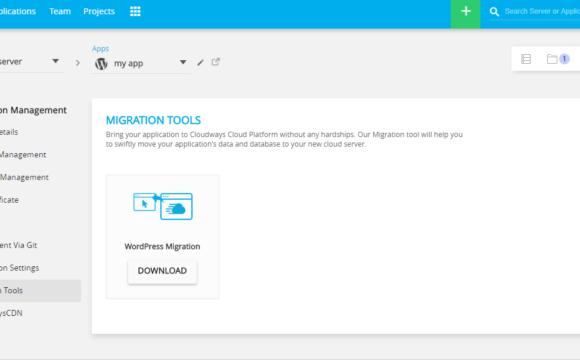
Task: Open the apps grid icon
Action: (135, 11)
